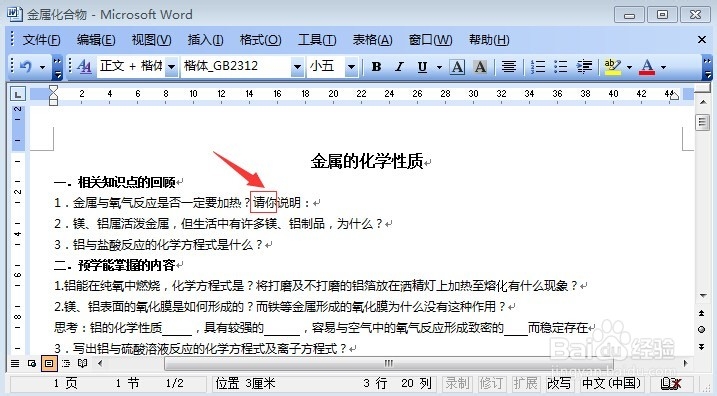Apply character border icon

[x=457, y=67]
